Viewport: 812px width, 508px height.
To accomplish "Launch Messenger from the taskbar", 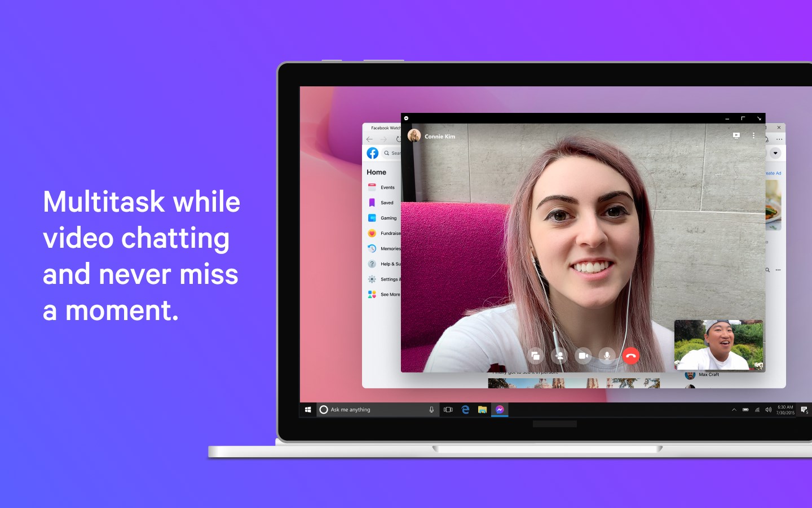I will click(x=500, y=409).
